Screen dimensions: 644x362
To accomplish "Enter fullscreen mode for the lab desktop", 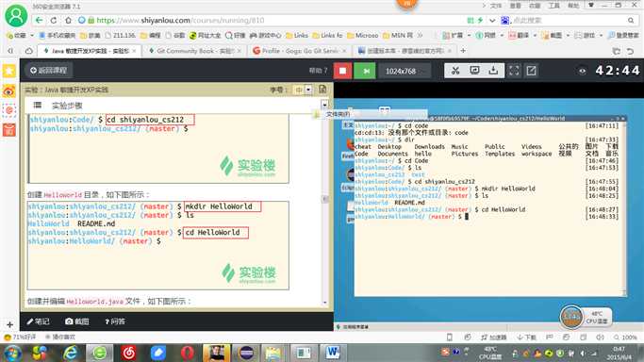I will click(x=514, y=71).
